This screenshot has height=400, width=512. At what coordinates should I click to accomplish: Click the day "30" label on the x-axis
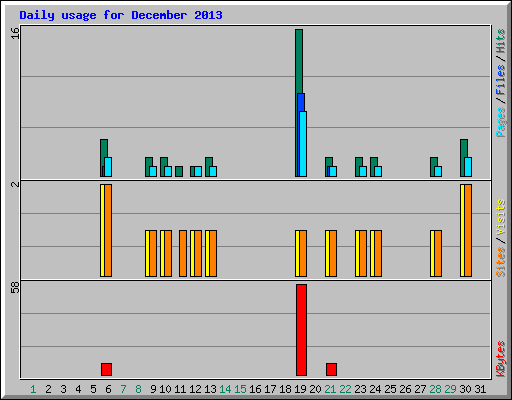click(465, 389)
